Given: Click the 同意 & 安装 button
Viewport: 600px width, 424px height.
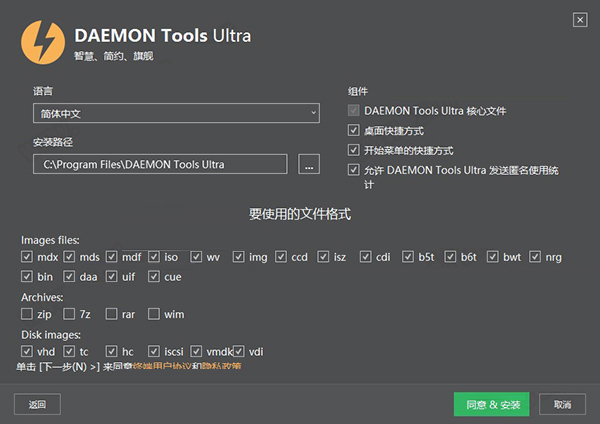Looking at the screenshot, I should click(x=493, y=404).
